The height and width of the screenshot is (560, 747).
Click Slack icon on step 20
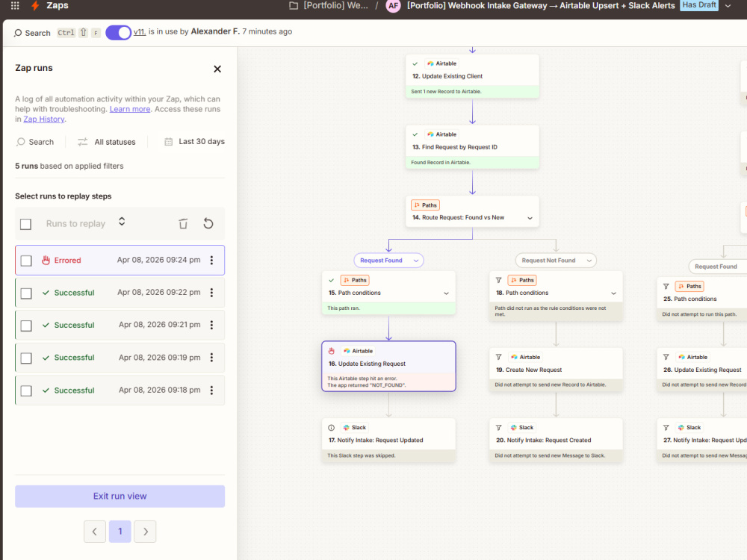[x=514, y=428]
